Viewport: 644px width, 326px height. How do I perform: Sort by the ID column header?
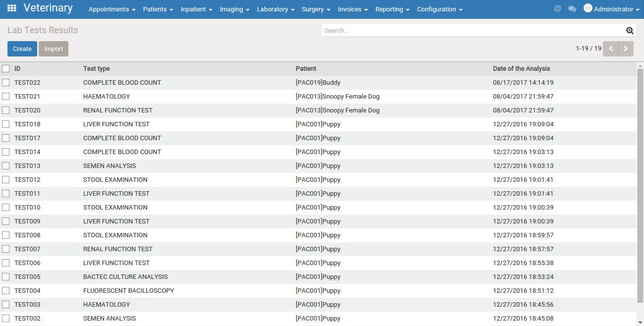coord(17,69)
